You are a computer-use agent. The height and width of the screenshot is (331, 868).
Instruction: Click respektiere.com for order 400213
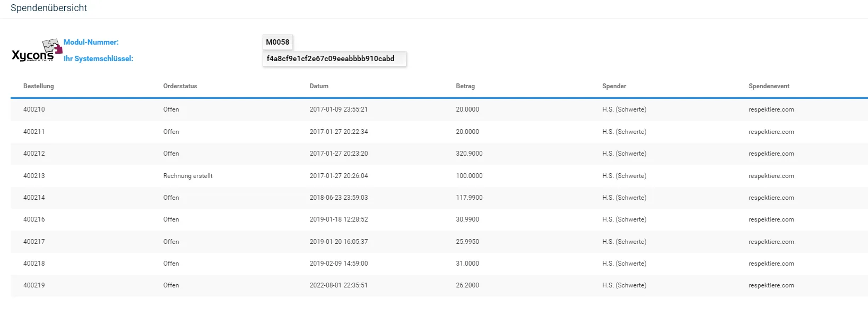[771, 176]
